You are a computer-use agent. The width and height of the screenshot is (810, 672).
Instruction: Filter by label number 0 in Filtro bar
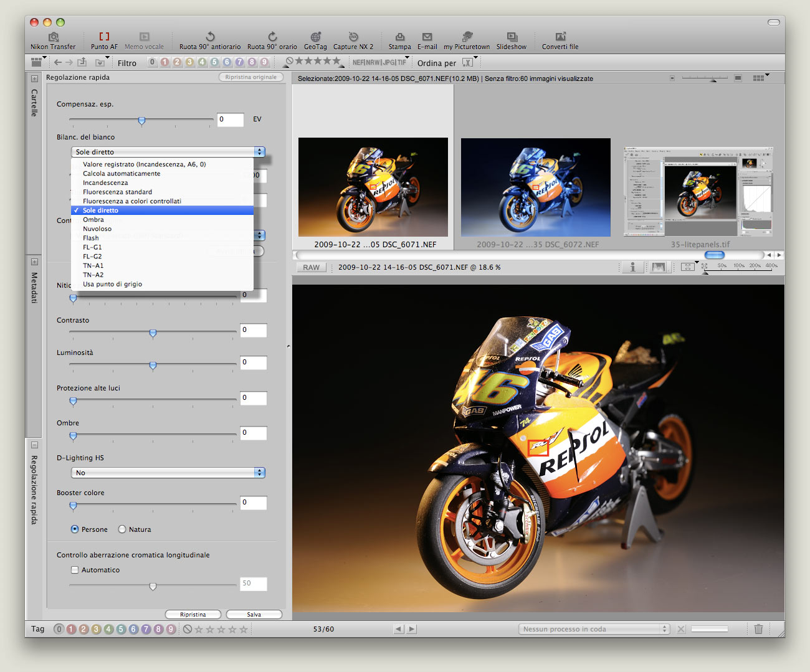click(152, 62)
